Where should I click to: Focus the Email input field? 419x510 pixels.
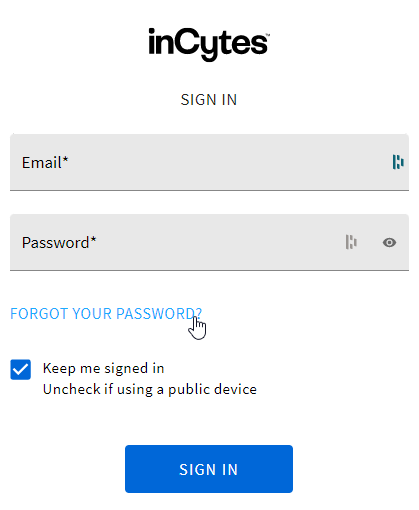click(x=209, y=162)
